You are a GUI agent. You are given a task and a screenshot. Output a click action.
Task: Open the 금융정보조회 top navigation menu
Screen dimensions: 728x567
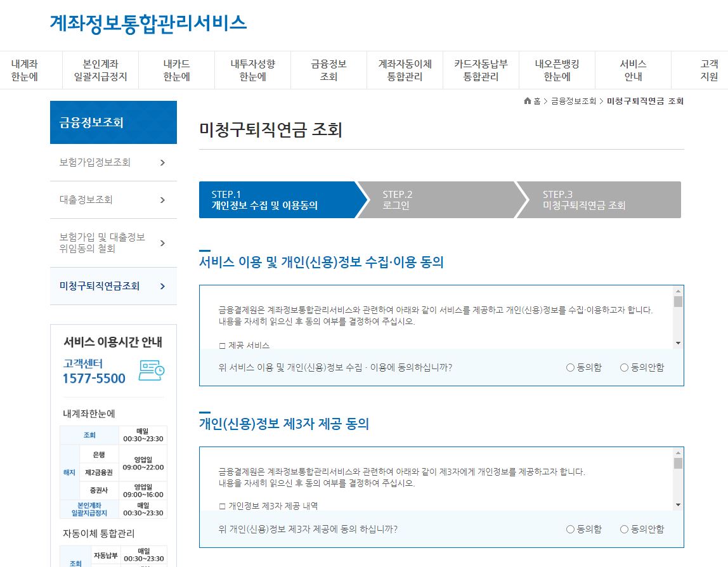(328, 69)
